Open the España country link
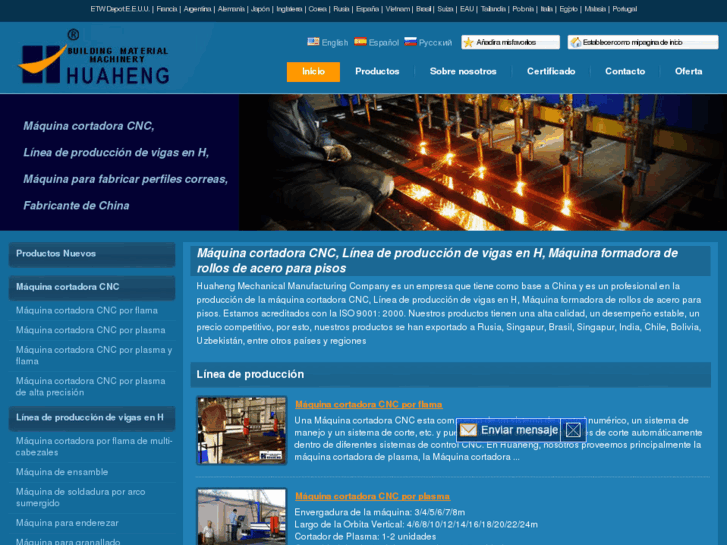 [367, 9]
